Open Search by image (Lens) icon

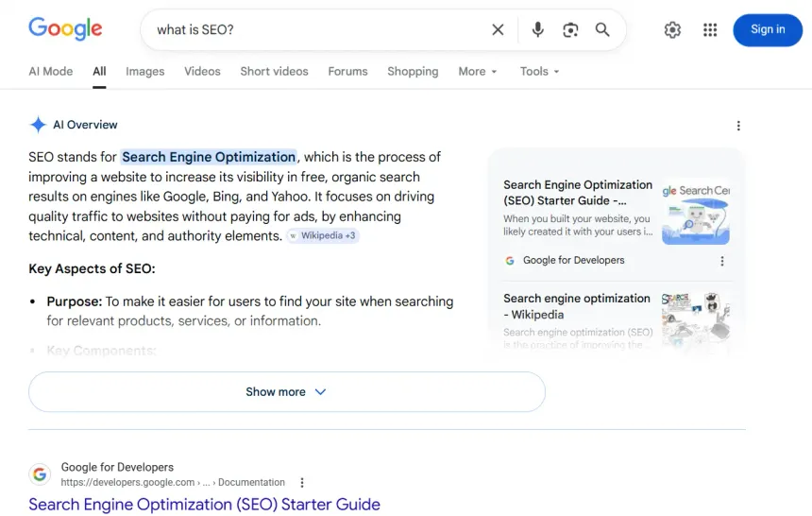tap(570, 29)
